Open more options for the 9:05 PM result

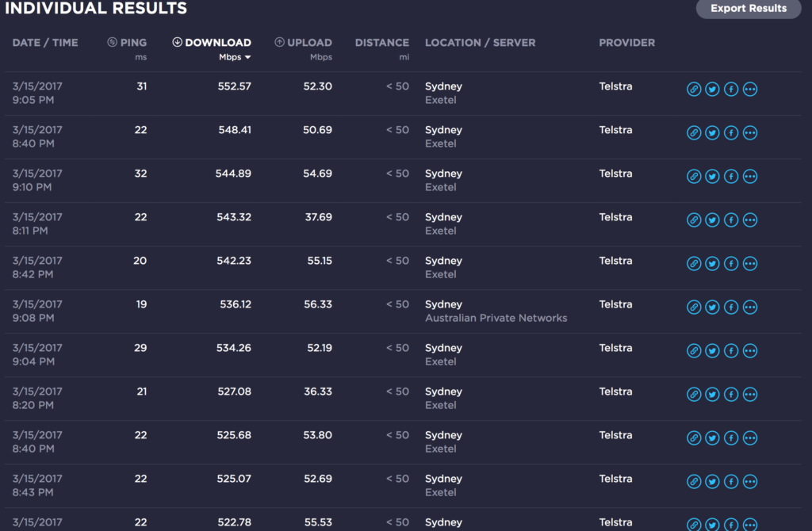pos(750,89)
